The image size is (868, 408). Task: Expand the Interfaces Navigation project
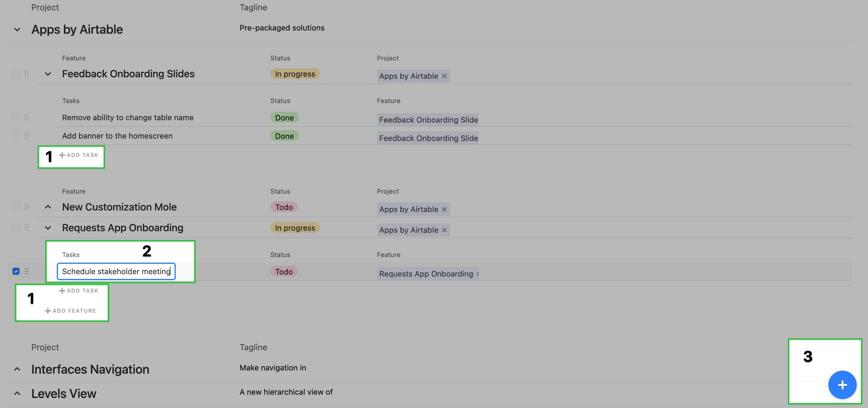pos(17,369)
